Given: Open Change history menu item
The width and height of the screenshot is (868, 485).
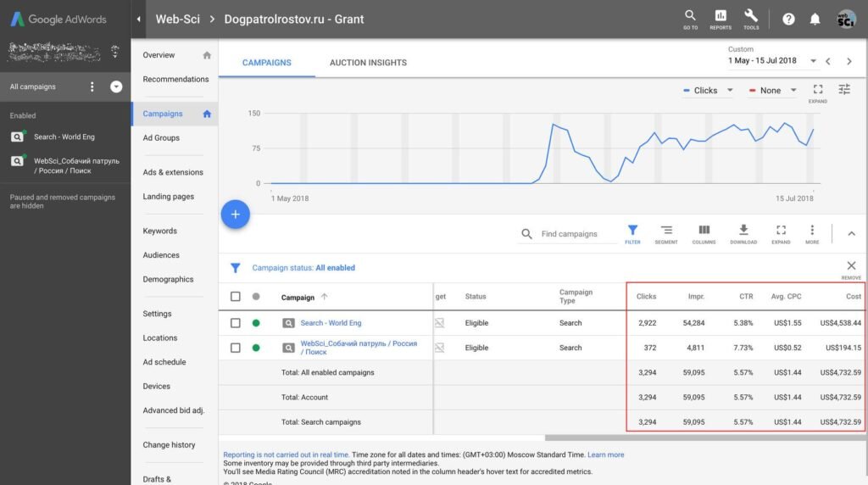Looking at the screenshot, I should click(x=169, y=445).
